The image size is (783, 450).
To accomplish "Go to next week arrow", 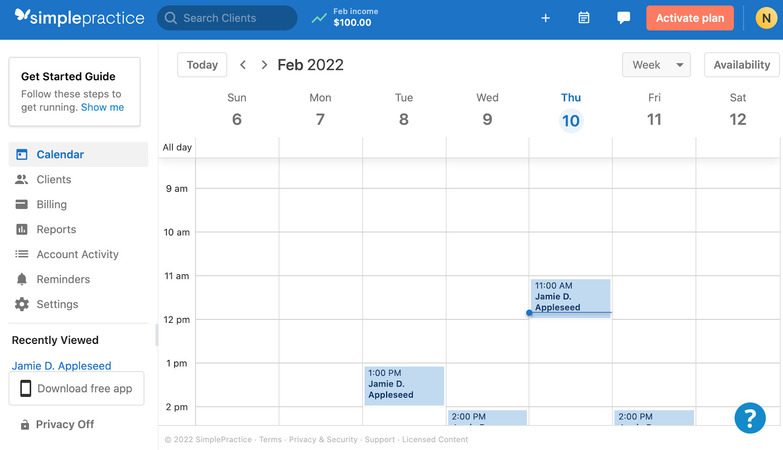I will (x=264, y=64).
